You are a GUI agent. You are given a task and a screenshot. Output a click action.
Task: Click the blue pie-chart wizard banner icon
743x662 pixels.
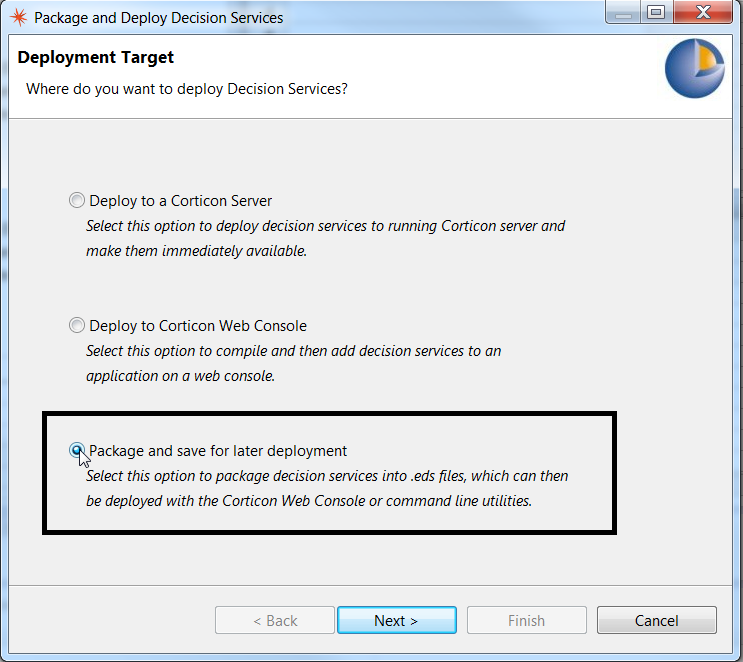pyautogui.click(x=694, y=68)
